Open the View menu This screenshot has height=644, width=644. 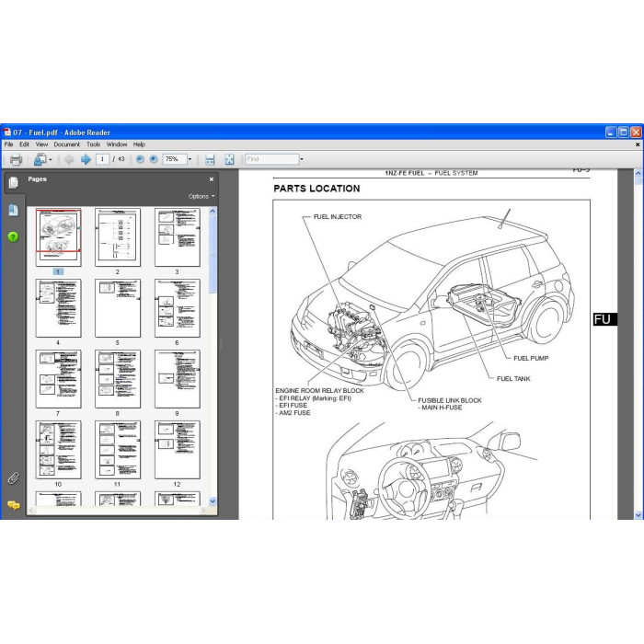(x=41, y=144)
